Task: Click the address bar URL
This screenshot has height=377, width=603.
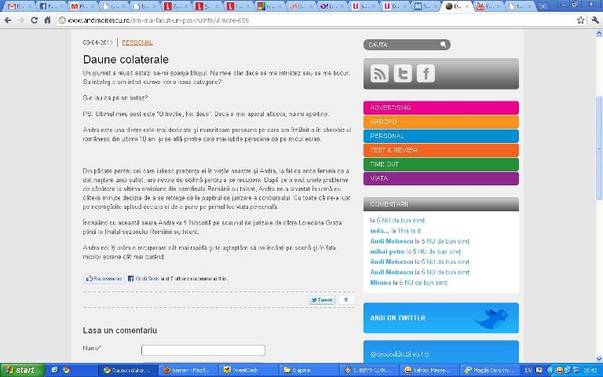Action: 158,20
